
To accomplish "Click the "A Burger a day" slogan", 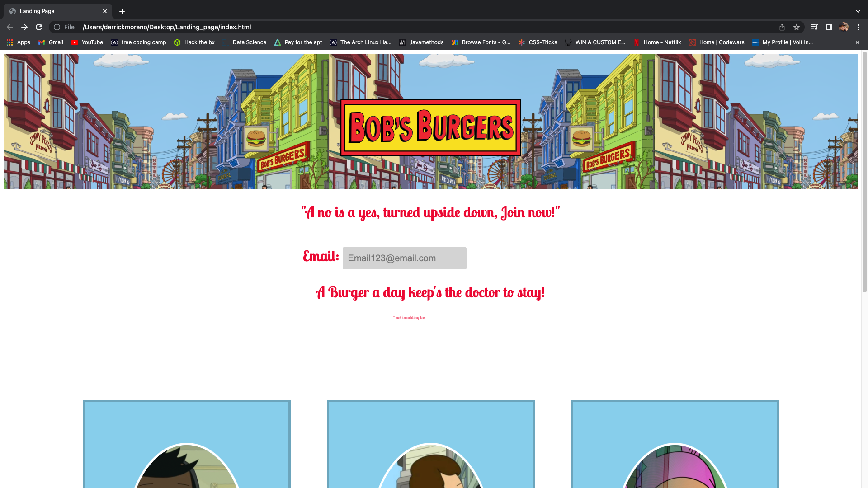I will tap(430, 293).
